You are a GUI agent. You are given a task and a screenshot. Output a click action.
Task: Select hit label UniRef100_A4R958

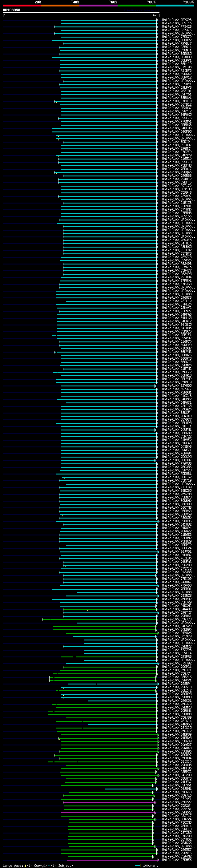click(x=177, y=724)
